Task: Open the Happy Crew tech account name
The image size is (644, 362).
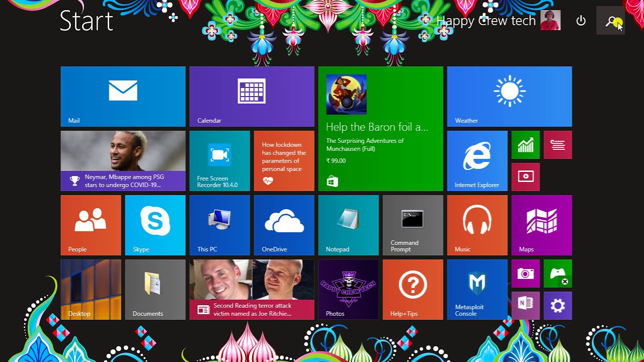Action: click(486, 21)
